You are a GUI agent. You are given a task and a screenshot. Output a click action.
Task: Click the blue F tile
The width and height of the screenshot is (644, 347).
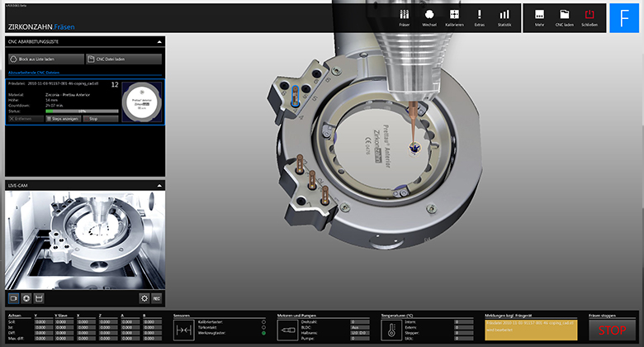624,17
